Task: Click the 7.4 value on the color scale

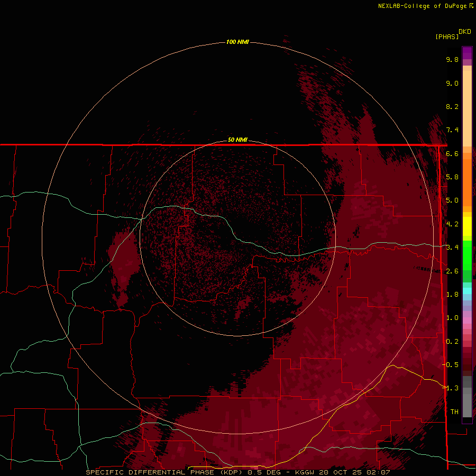Action: click(452, 130)
